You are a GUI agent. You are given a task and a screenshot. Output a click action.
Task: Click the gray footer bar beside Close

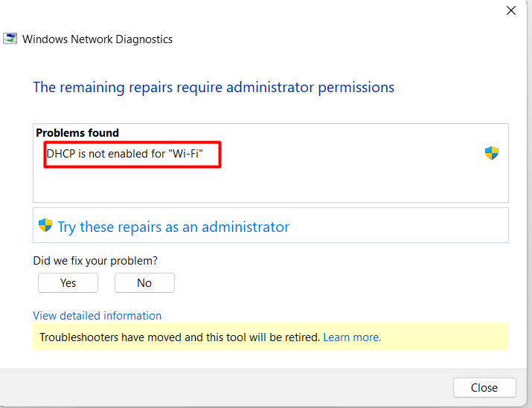click(224, 388)
